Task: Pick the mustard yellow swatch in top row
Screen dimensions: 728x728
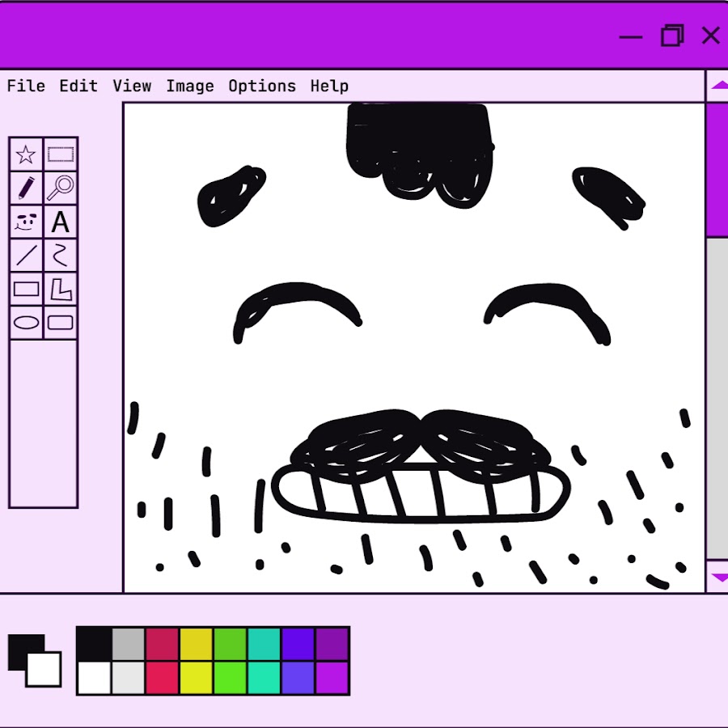Action: (196, 644)
